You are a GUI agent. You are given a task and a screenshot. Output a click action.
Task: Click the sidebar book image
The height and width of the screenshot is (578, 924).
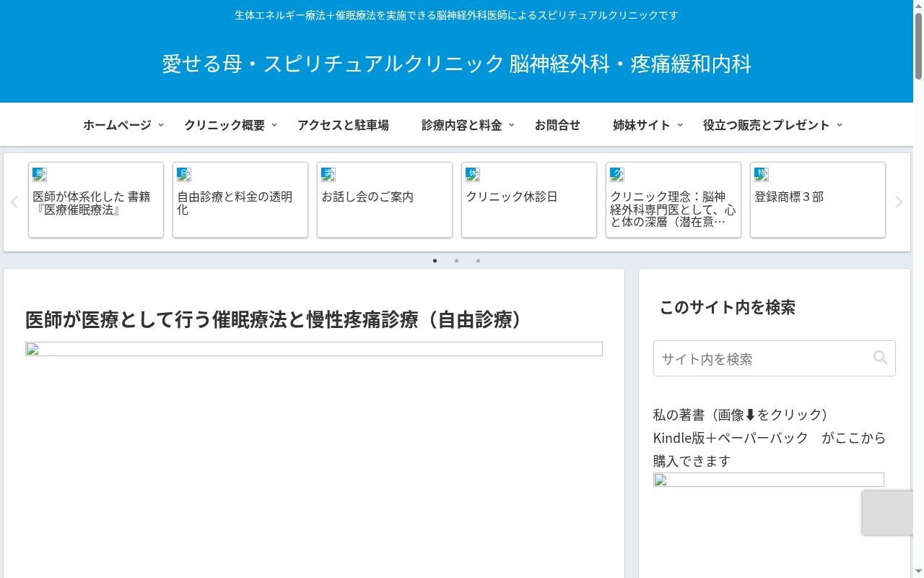click(x=769, y=480)
